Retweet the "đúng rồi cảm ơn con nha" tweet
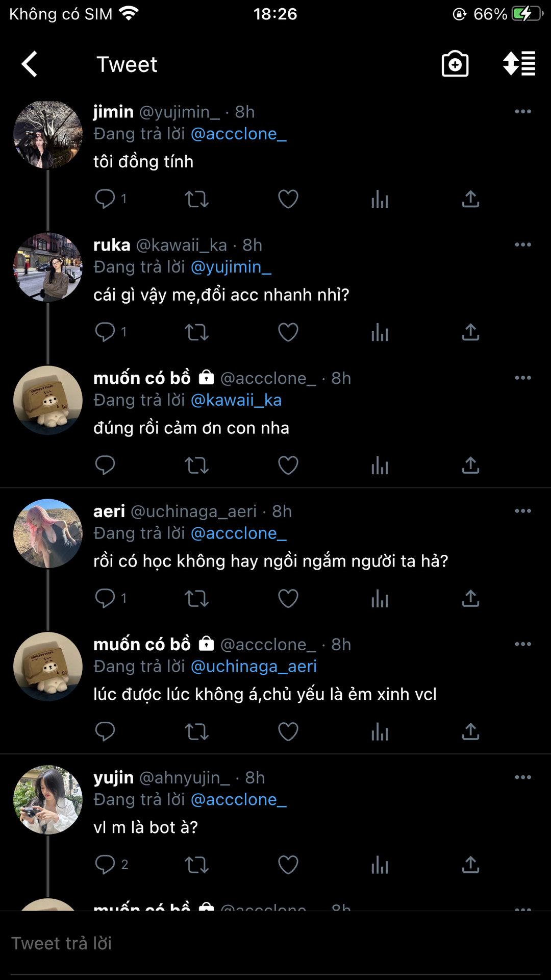This screenshot has width=551, height=980. tap(196, 465)
